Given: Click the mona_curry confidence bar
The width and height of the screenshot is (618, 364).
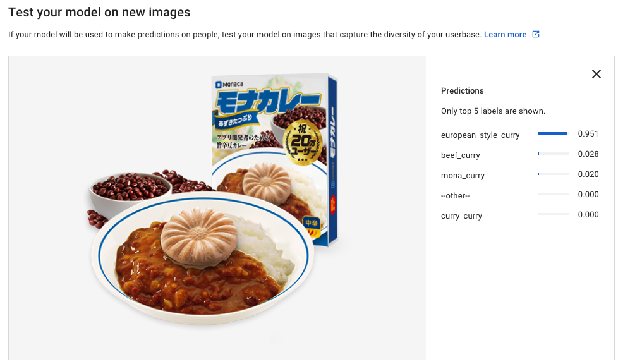Looking at the screenshot, I should (x=553, y=174).
